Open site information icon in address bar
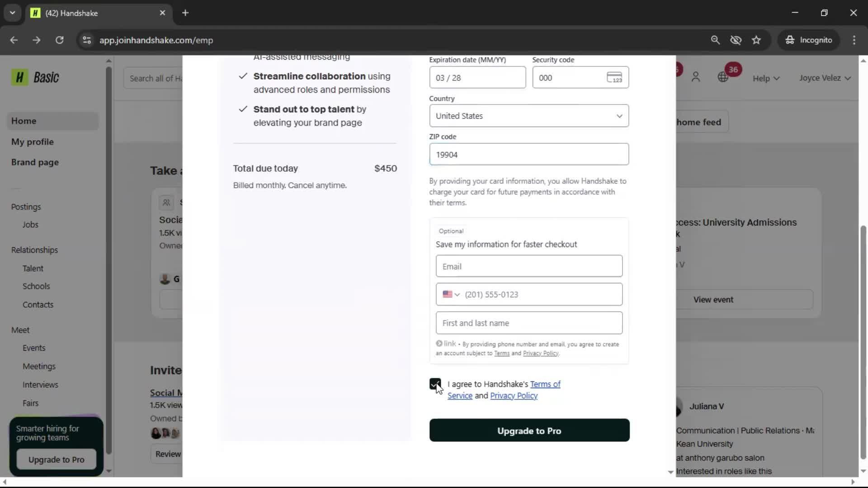868x488 pixels. point(87,40)
